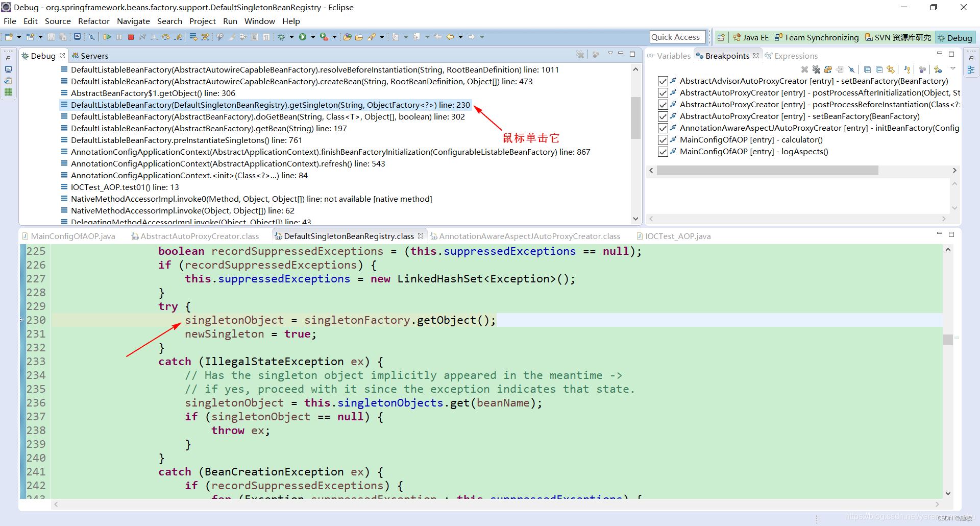Click the Skip All Breakpoints toolbar icon
980x526 pixels.
click(91, 37)
